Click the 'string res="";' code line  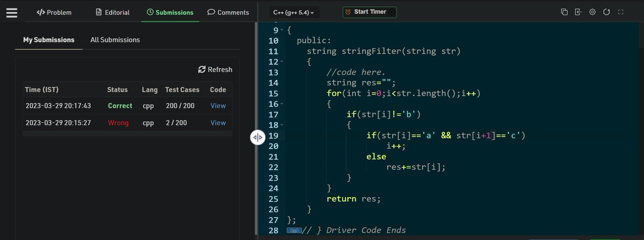(x=361, y=83)
